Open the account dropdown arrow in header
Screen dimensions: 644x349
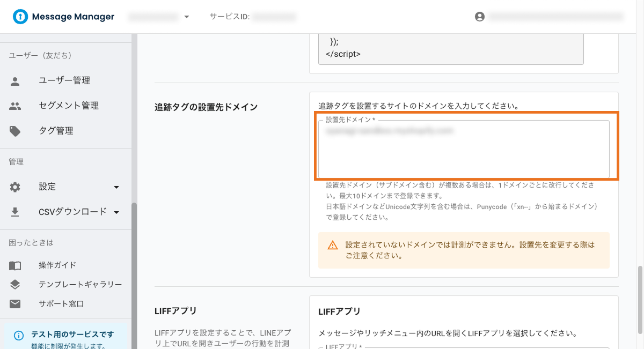[186, 17]
